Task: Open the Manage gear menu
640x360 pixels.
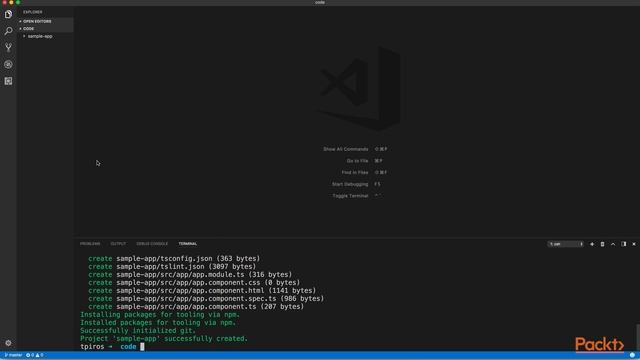Action: click(8, 343)
